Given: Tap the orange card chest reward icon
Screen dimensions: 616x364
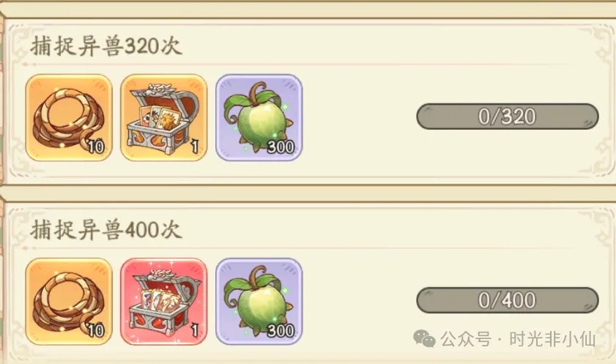Looking at the screenshot, I should click(x=164, y=117).
